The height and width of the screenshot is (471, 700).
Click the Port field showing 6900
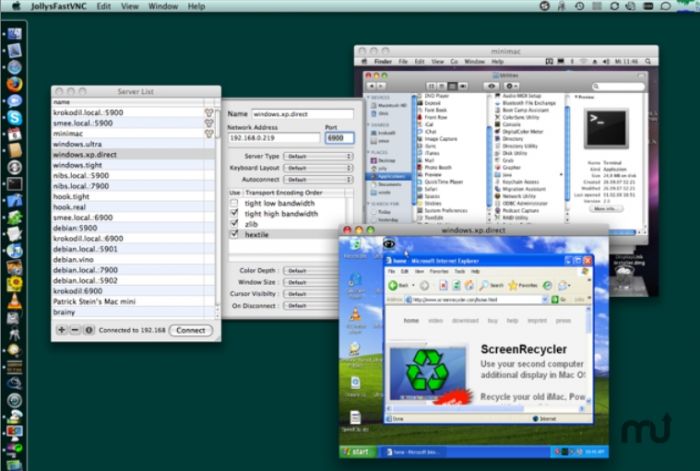[339, 138]
